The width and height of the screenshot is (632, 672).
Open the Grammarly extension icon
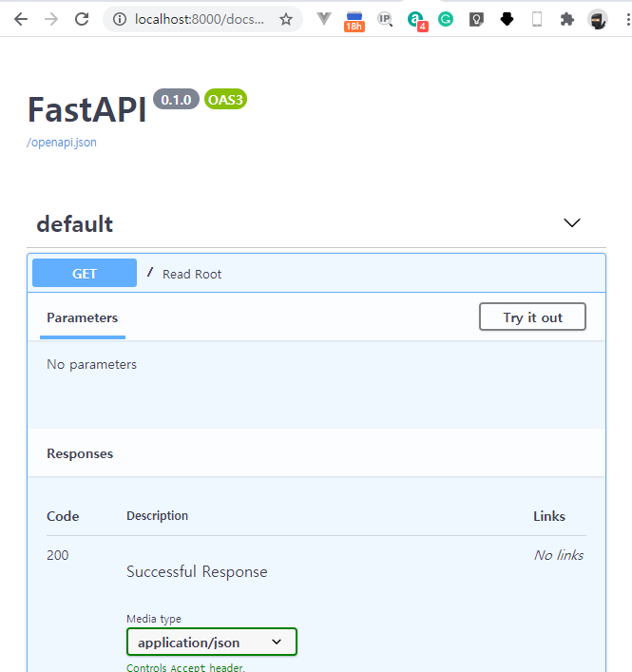(x=446, y=19)
